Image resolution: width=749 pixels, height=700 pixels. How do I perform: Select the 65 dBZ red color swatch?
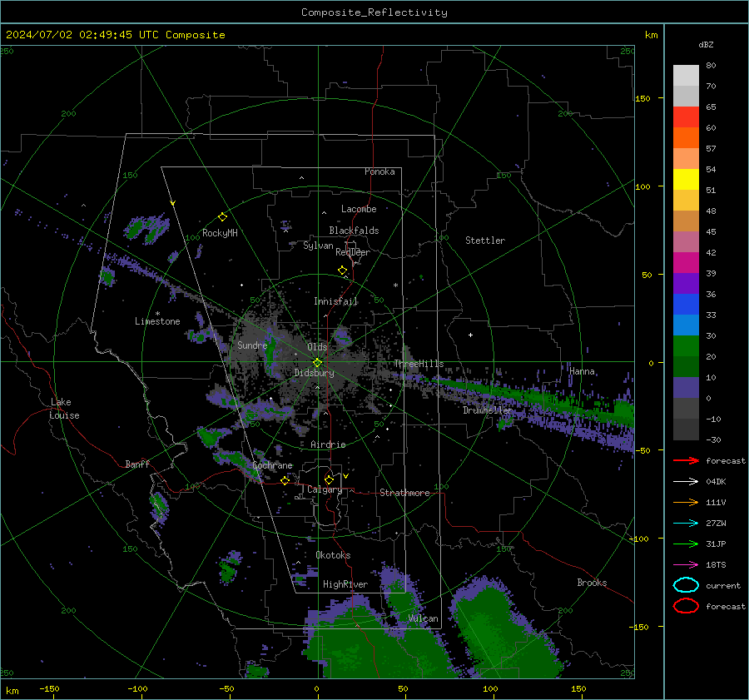click(686, 117)
